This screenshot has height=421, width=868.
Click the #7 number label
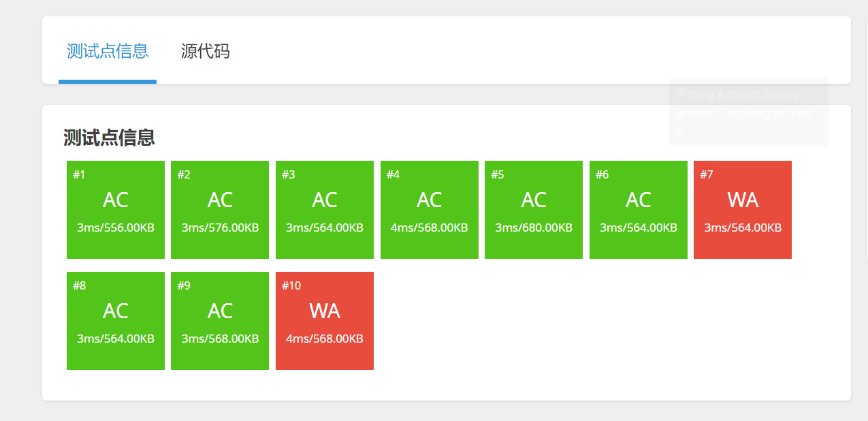point(707,175)
